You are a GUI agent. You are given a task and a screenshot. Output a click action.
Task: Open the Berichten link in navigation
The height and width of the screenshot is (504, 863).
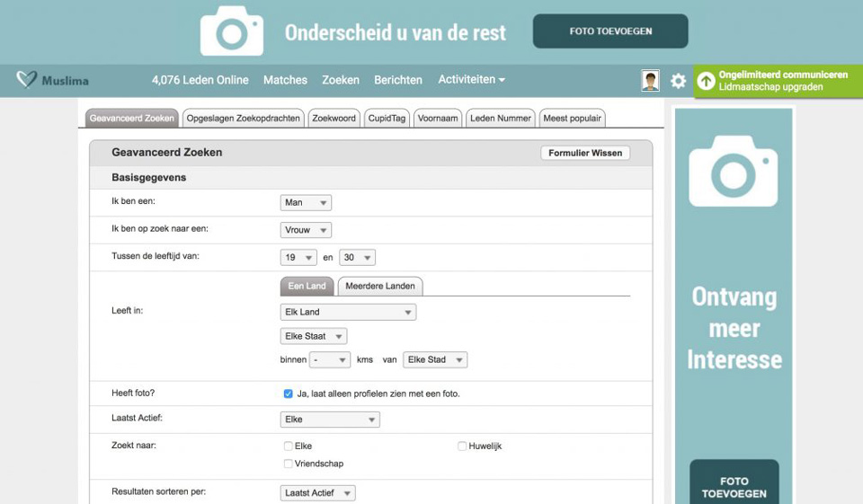pos(397,80)
